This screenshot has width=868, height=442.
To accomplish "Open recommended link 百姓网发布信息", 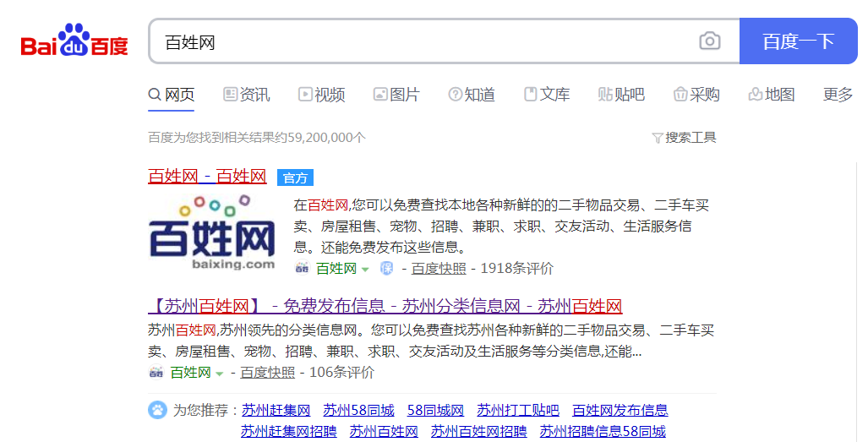I will (x=620, y=411).
